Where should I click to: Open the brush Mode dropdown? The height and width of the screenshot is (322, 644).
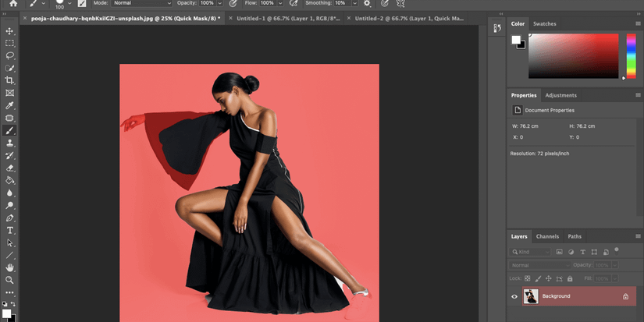[x=142, y=3]
